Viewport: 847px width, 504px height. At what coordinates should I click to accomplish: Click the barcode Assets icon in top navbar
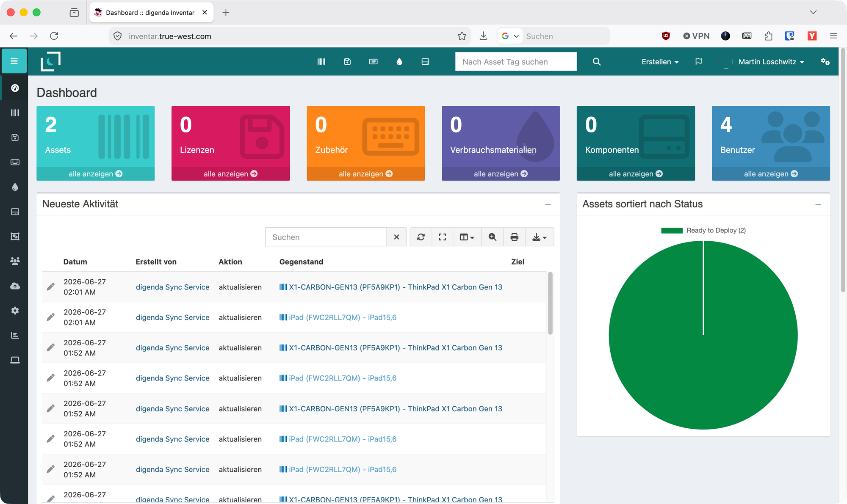coord(321,62)
